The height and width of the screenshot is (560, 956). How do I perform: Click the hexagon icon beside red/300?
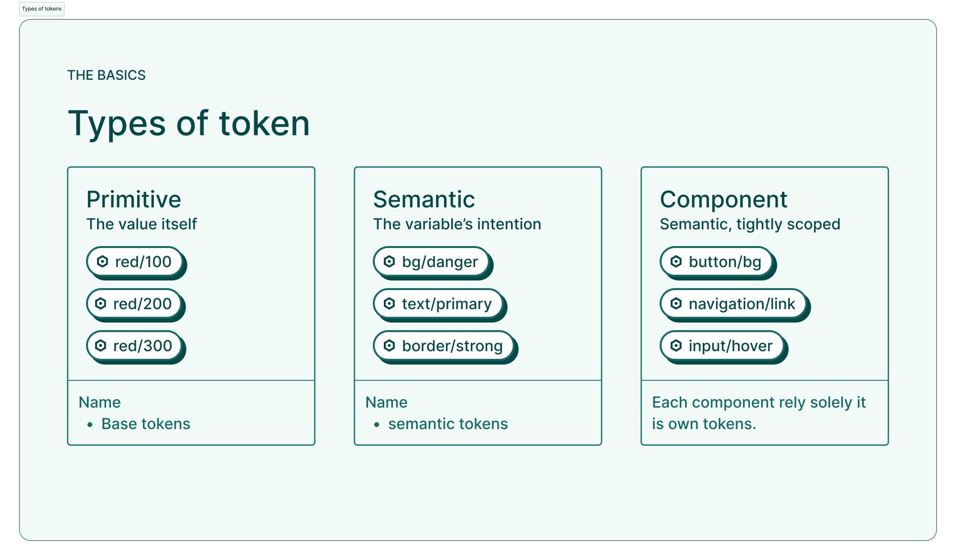tap(100, 345)
